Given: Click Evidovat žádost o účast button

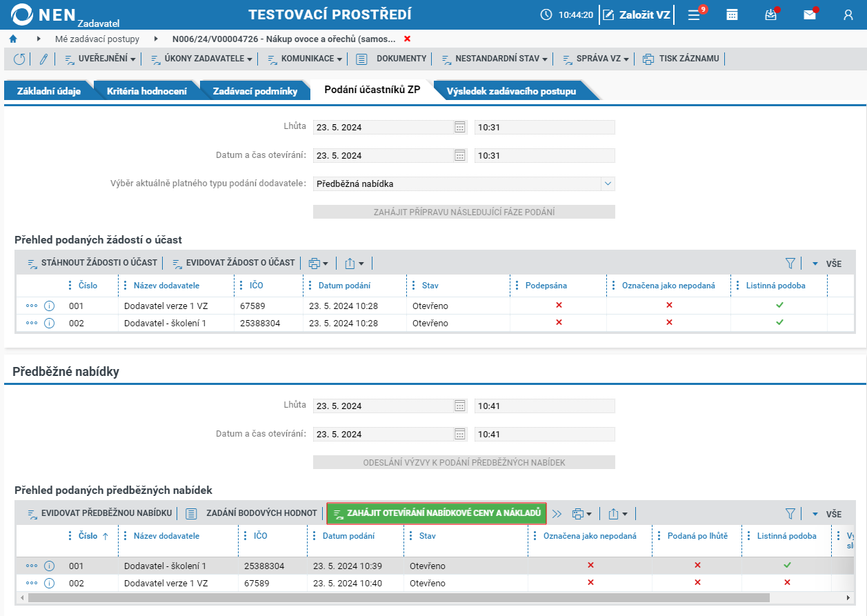Looking at the screenshot, I should click(234, 263).
